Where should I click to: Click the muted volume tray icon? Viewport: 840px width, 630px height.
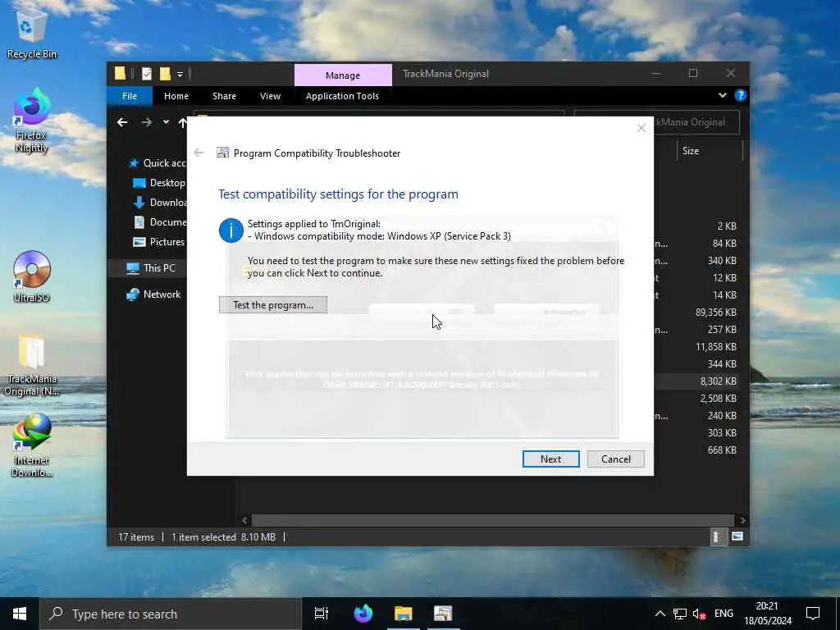point(699,614)
